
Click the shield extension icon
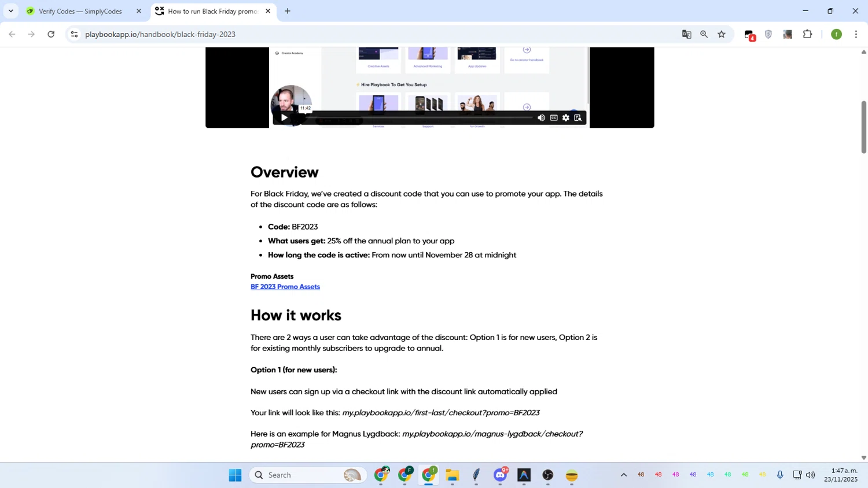pos(768,34)
